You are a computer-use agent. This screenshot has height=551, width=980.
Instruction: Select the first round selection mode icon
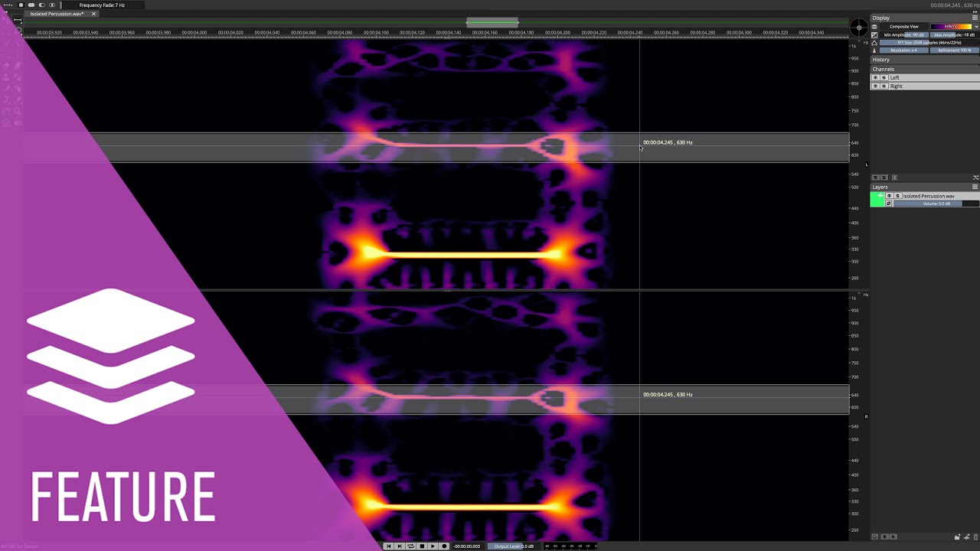(x=21, y=5)
